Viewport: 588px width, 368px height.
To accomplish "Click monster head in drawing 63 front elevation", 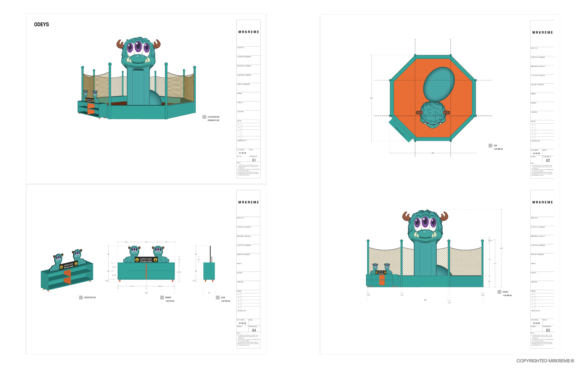I will tap(425, 226).
